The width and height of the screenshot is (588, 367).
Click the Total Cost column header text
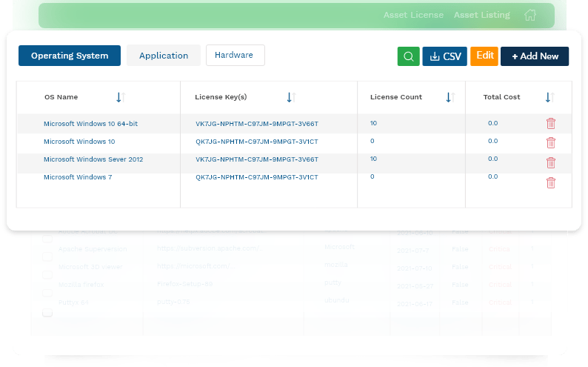[x=501, y=97]
